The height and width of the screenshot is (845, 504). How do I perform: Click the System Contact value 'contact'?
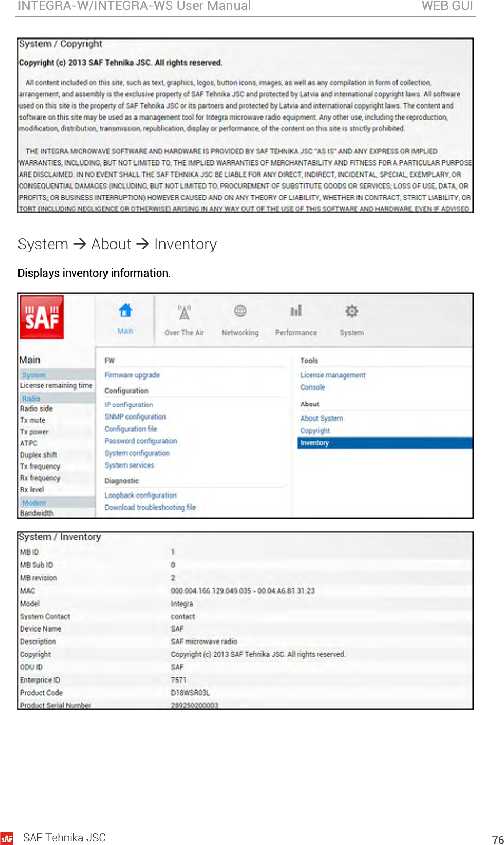[182, 616]
